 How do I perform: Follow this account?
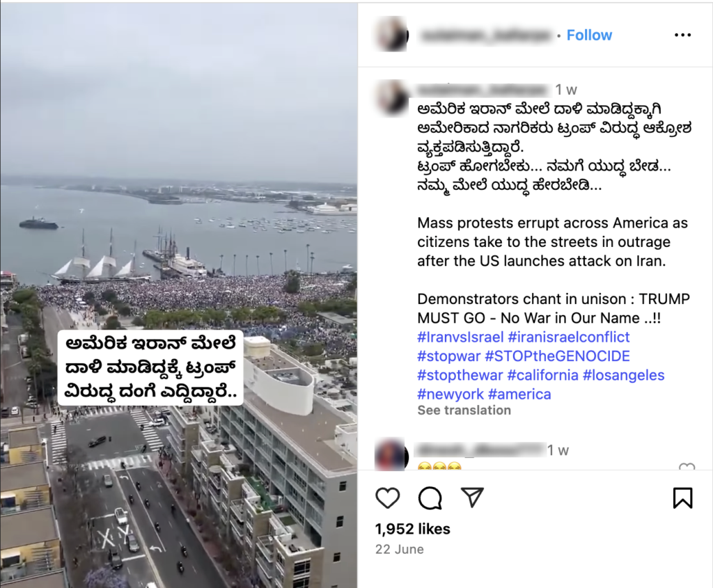(x=589, y=35)
